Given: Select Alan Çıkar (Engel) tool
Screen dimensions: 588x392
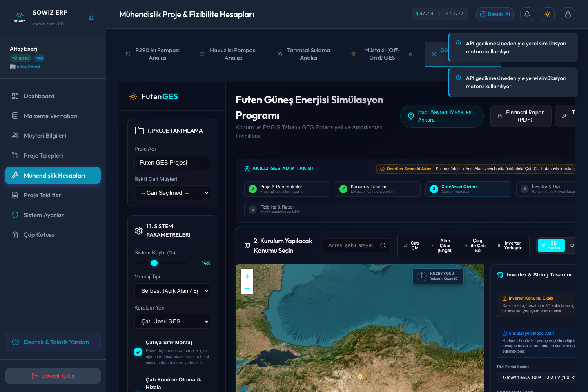Looking at the screenshot, I should (x=442, y=245).
